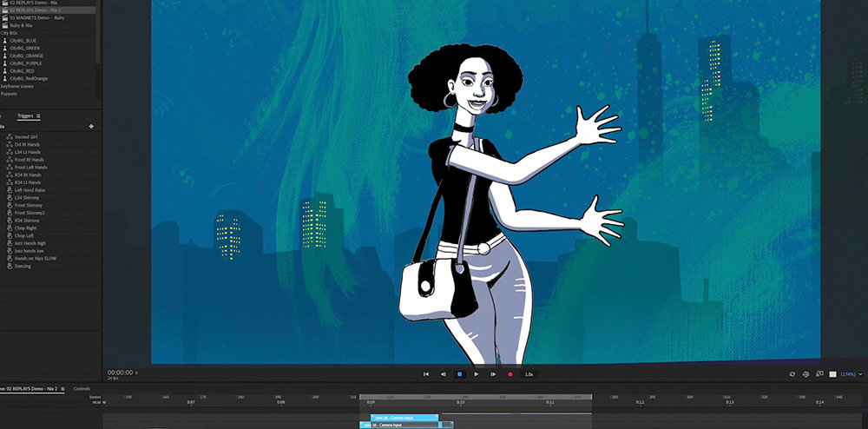This screenshot has height=429, width=868.
Task: Step back one frame in playback controls
Action: [x=443, y=374]
